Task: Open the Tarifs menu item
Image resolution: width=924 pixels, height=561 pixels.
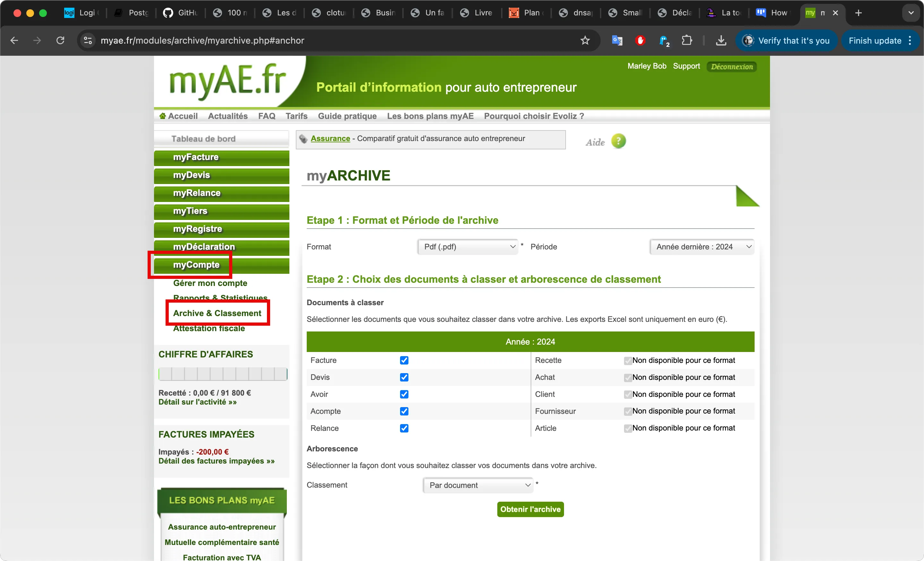Action: (296, 116)
